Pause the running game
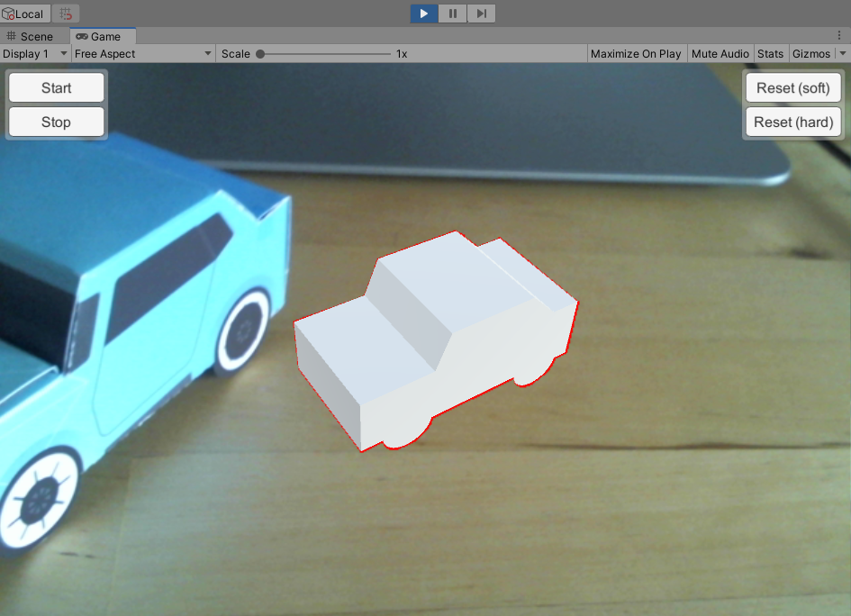Viewport: 851px width, 616px height. pos(453,14)
